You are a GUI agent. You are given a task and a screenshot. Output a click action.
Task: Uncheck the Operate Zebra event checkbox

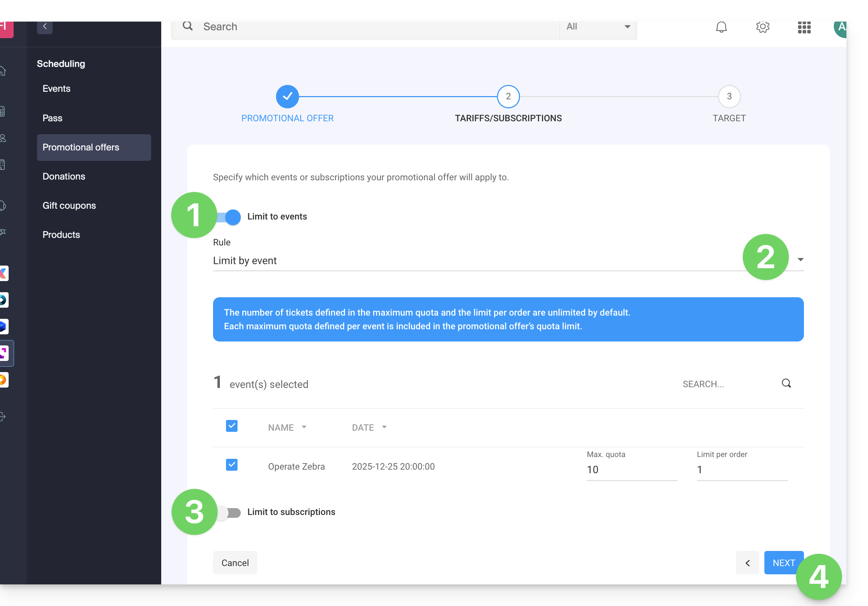[232, 465]
